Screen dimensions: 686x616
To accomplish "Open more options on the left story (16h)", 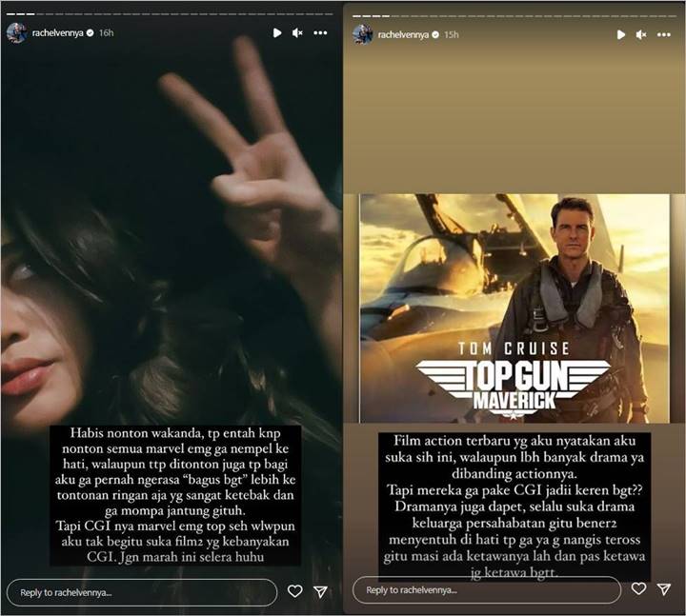I will tap(320, 32).
